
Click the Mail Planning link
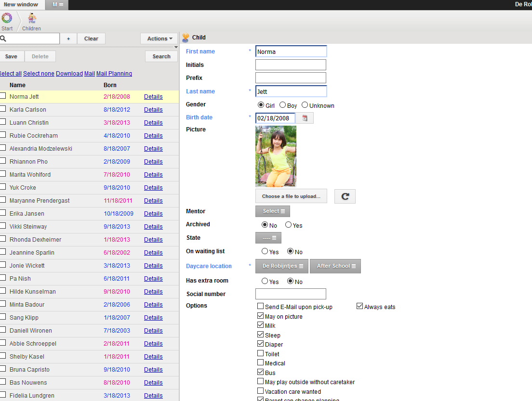point(114,74)
